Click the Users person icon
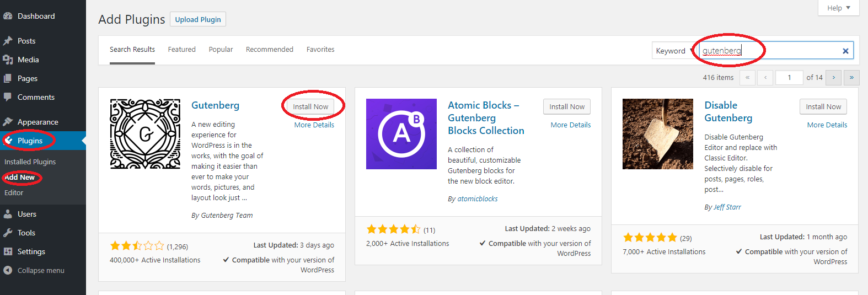 [8, 214]
